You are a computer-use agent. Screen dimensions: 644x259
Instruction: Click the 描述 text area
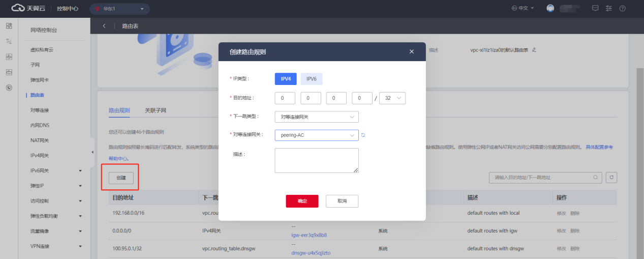tap(316, 160)
